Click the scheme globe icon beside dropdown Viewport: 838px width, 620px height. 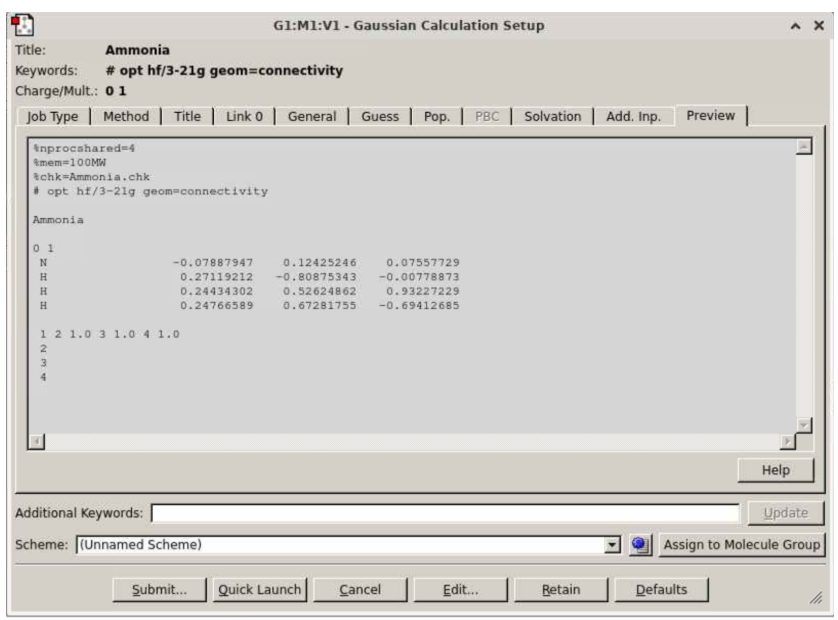[x=641, y=545]
